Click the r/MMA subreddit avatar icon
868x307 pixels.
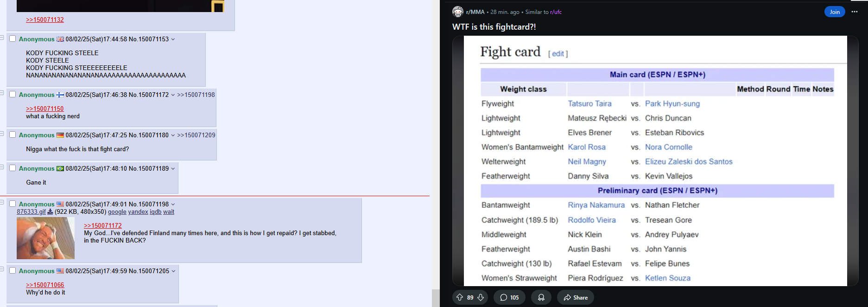coord(458,12)
